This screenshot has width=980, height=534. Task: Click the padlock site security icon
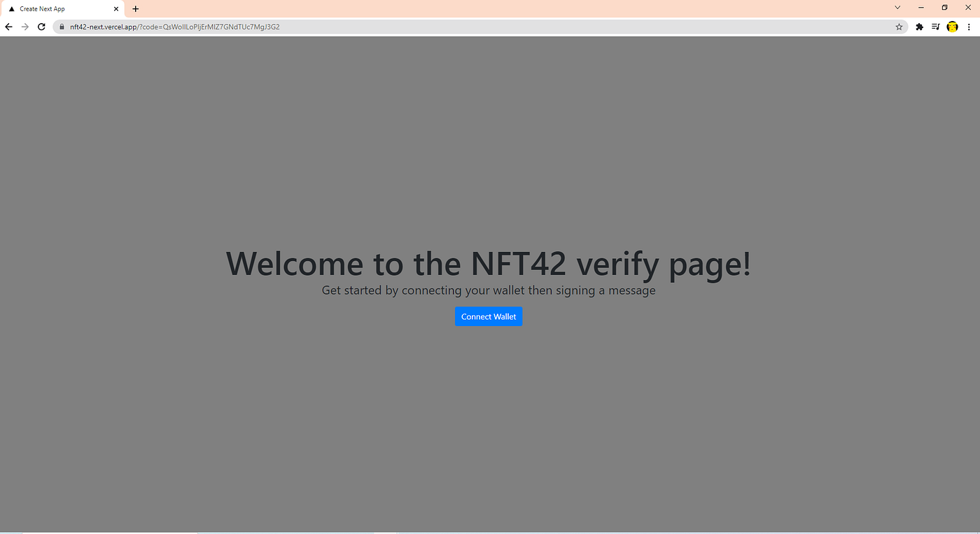62,27
